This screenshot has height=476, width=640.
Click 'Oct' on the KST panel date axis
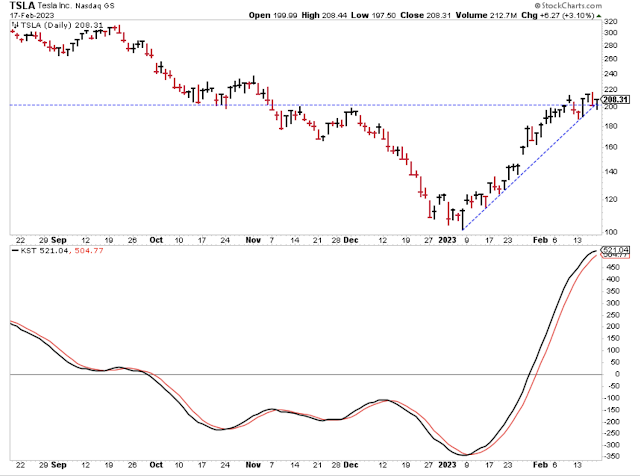click(156, 465)
